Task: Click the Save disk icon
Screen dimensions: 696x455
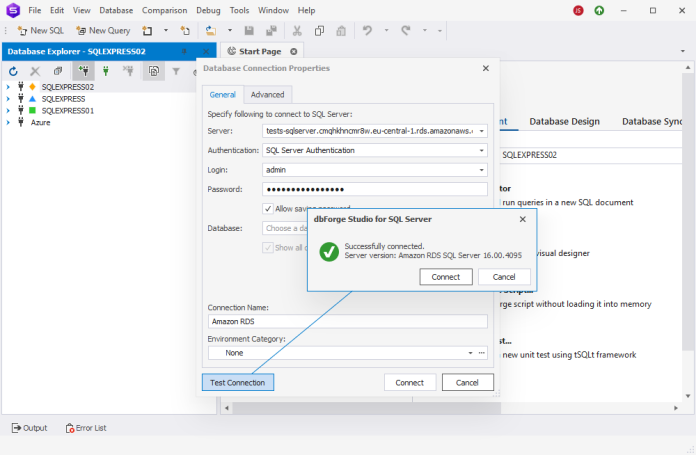Action: [x=248, y=31]
